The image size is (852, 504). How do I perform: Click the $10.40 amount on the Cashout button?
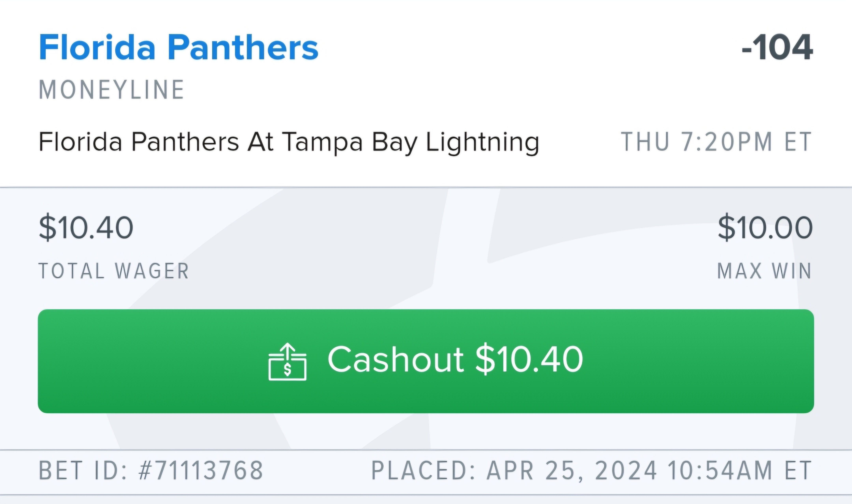(529, 359)
